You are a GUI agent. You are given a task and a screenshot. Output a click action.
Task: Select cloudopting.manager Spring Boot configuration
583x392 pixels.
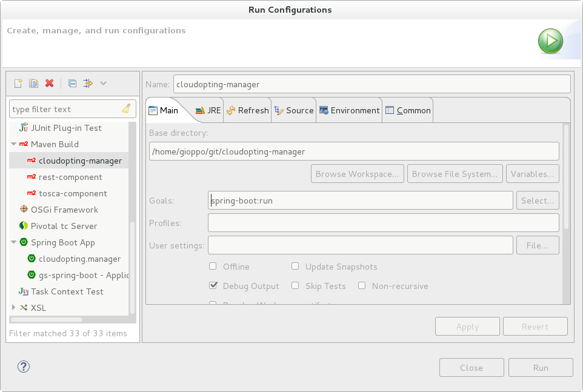coord(69,259)
